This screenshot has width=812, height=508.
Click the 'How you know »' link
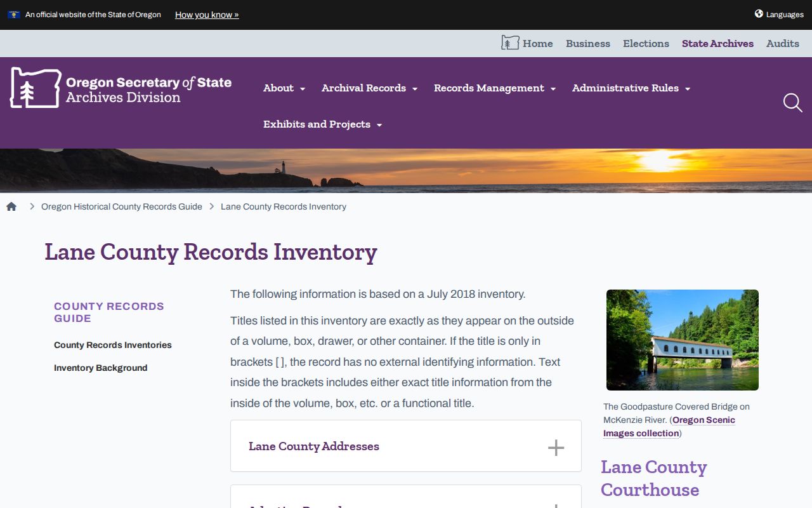pyautogui.click(x=207, y=15)
